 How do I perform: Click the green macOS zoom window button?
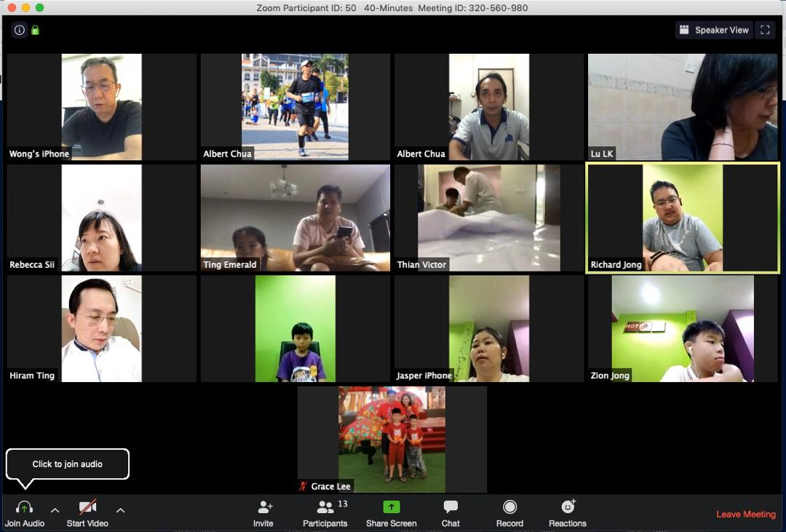pyautogui.click(x=39, y=8)
